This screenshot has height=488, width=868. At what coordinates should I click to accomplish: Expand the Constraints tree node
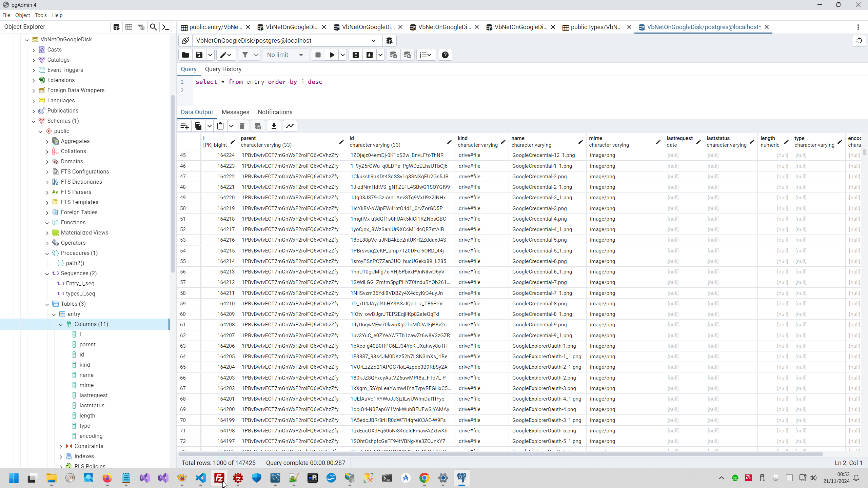[x=61, y=446]
